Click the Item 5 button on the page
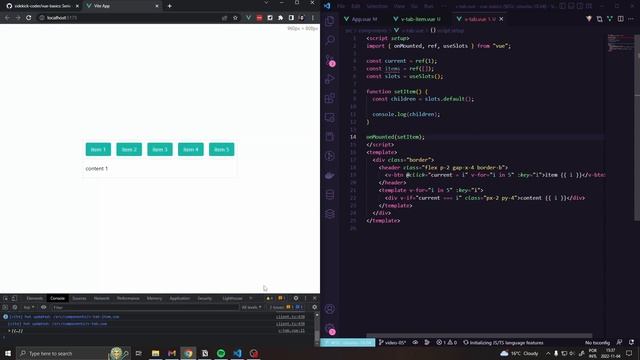 pos(222,149)
